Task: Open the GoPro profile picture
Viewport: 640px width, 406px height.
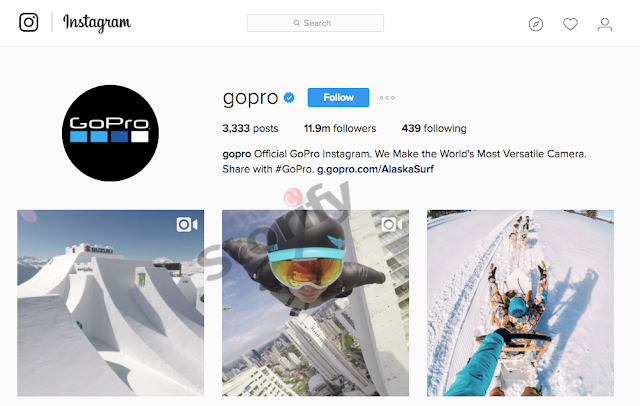Action: pos(110,133)
